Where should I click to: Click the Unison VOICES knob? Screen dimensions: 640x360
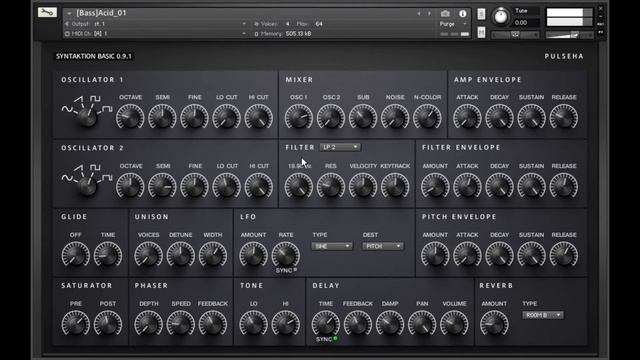(x=148, y=255)
